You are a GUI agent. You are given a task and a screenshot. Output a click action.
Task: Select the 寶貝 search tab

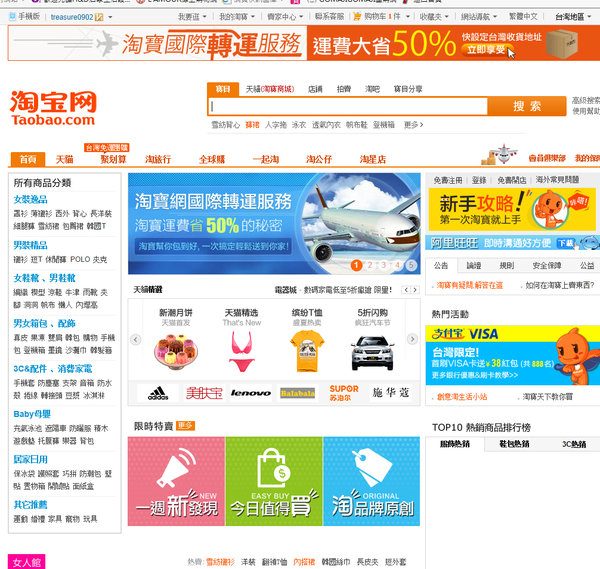[223, 89]
